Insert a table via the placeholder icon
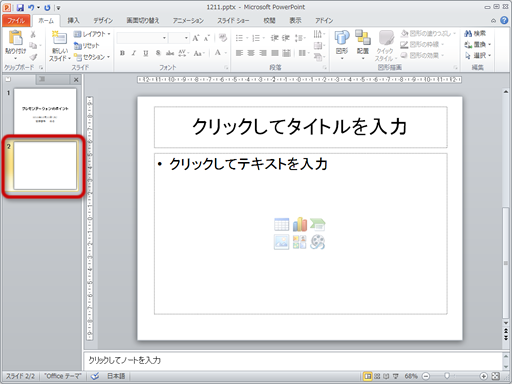The height and width of the screenshot is (384, 512). [x=281, y=225]
